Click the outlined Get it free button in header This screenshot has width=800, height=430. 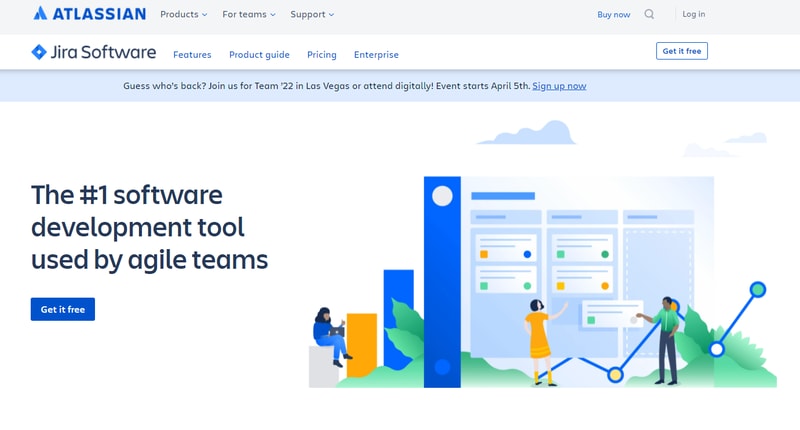(x=682, y=51)
